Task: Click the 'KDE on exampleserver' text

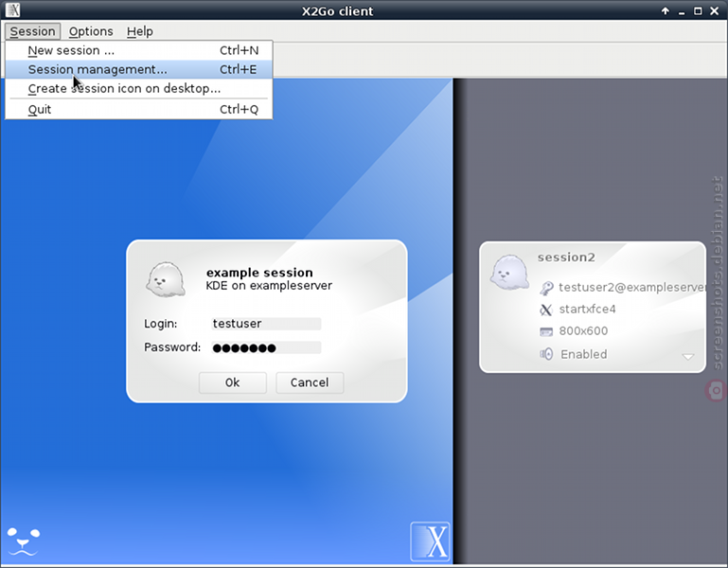Action: coord(269,286)
